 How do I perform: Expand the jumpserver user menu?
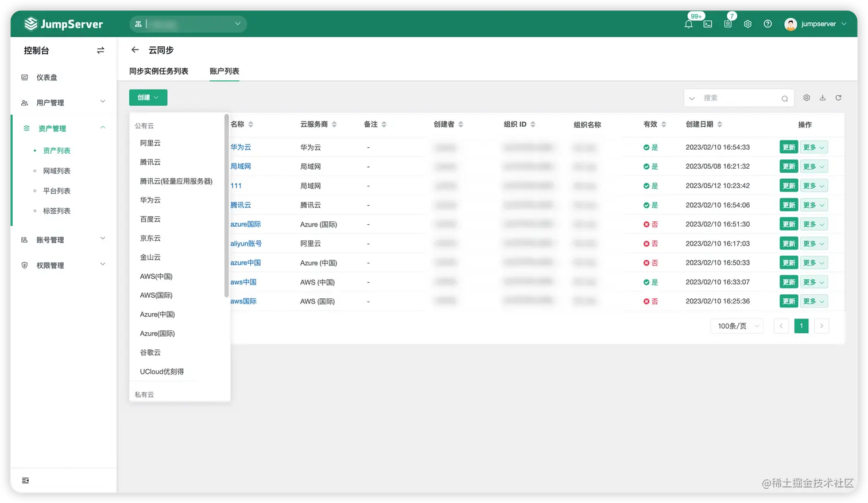[844, 24]
